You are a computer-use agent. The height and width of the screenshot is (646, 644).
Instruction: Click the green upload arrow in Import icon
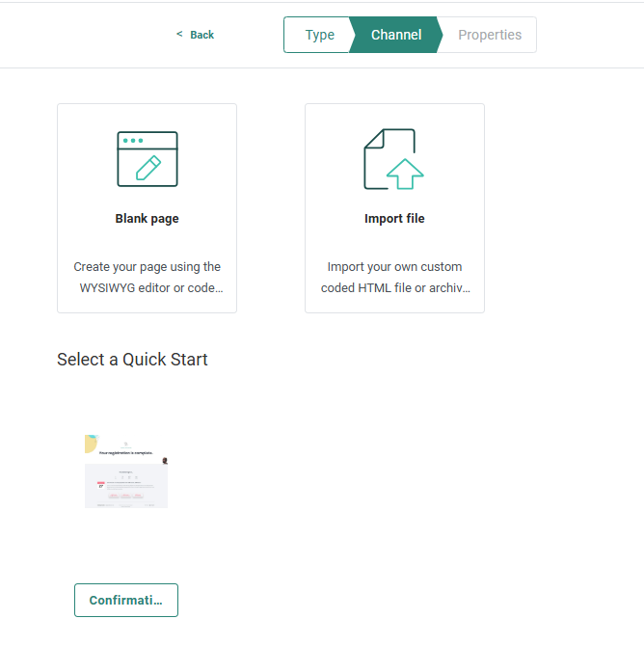(x=404, y=175)
